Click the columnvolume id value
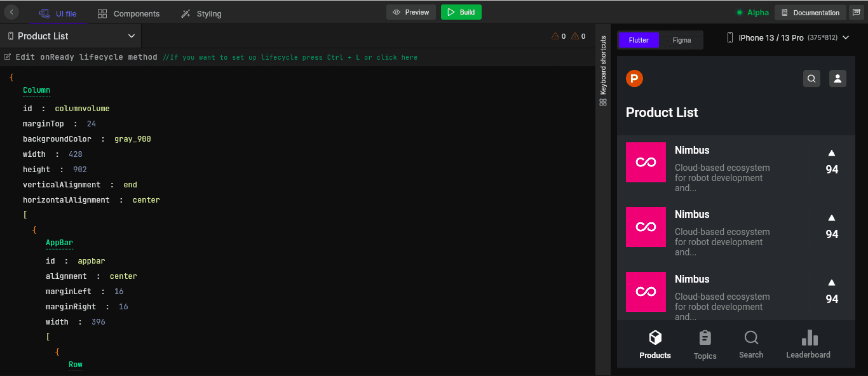The image size is (868, 376). pos(82,109)
